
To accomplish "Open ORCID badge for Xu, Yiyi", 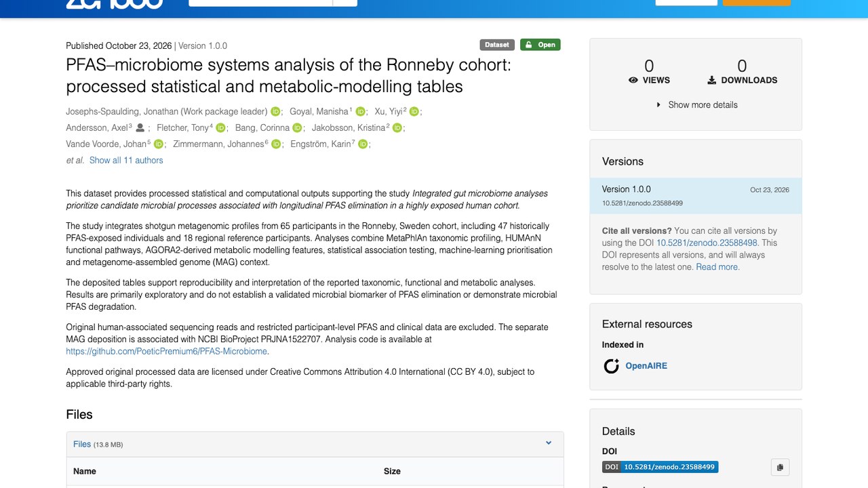I will pos(414,112).
